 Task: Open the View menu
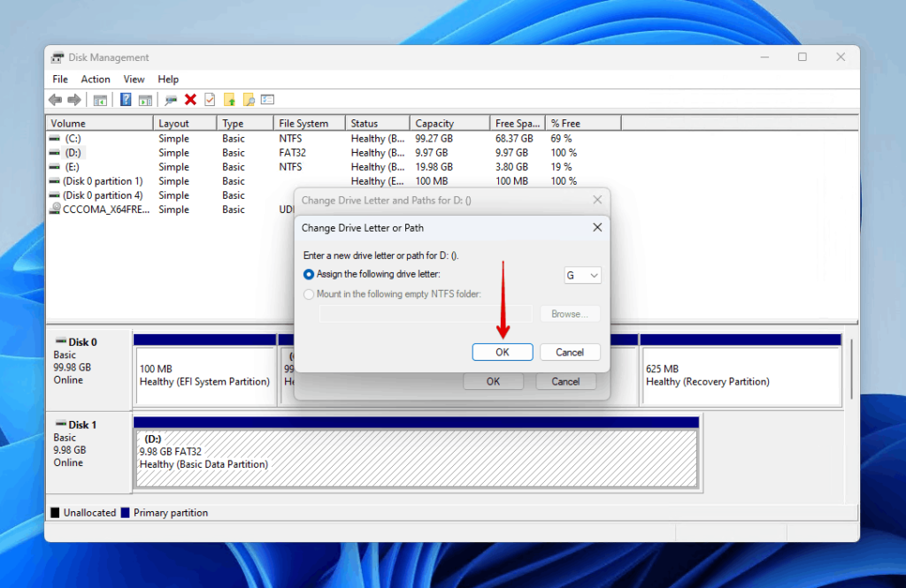pos(134,79)
